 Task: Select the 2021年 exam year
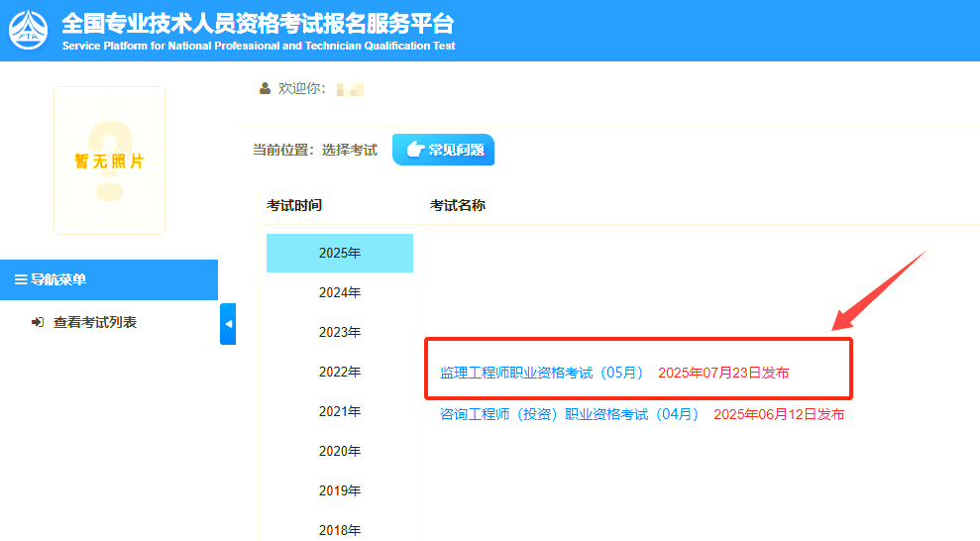click(340, 412)
